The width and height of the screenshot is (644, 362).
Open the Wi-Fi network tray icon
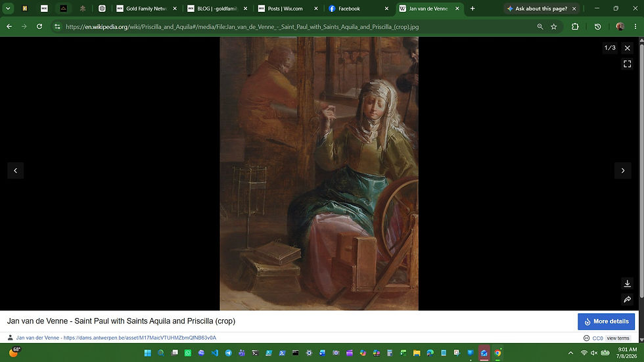584,353
